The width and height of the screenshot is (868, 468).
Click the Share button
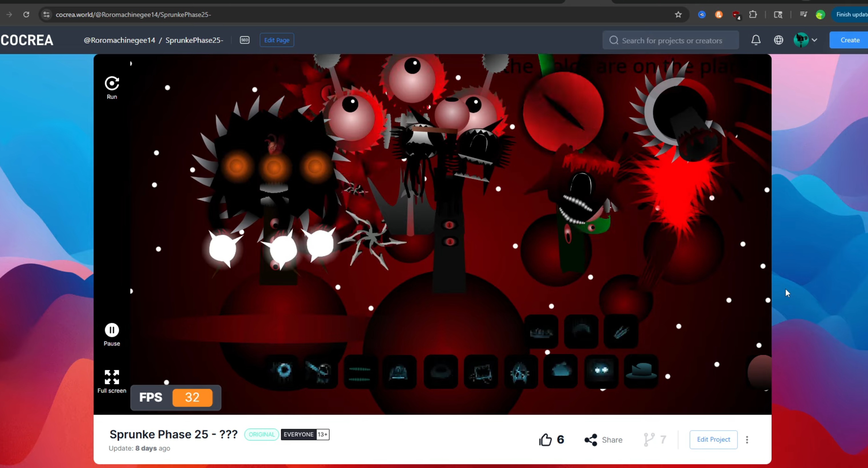coord(603,440)
